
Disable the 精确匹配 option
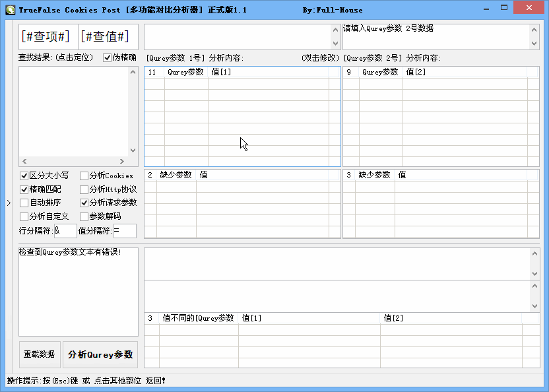pyautogui.click(x=24, y=189)
